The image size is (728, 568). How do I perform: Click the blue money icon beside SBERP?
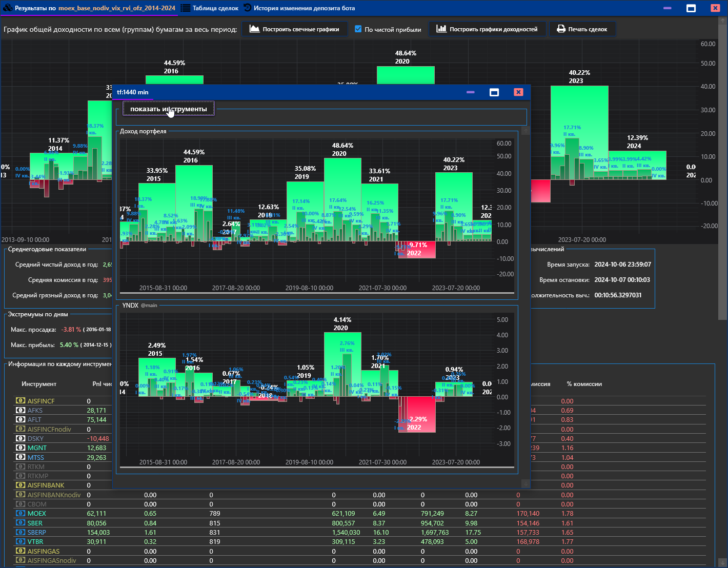click(x=21, y=532)
